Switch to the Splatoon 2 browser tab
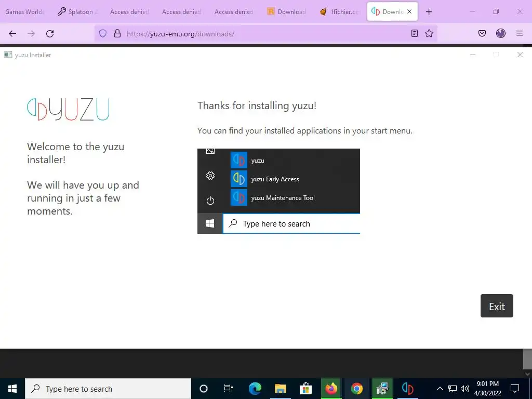This screenshot has width=532, height=399. pos(78,11)
